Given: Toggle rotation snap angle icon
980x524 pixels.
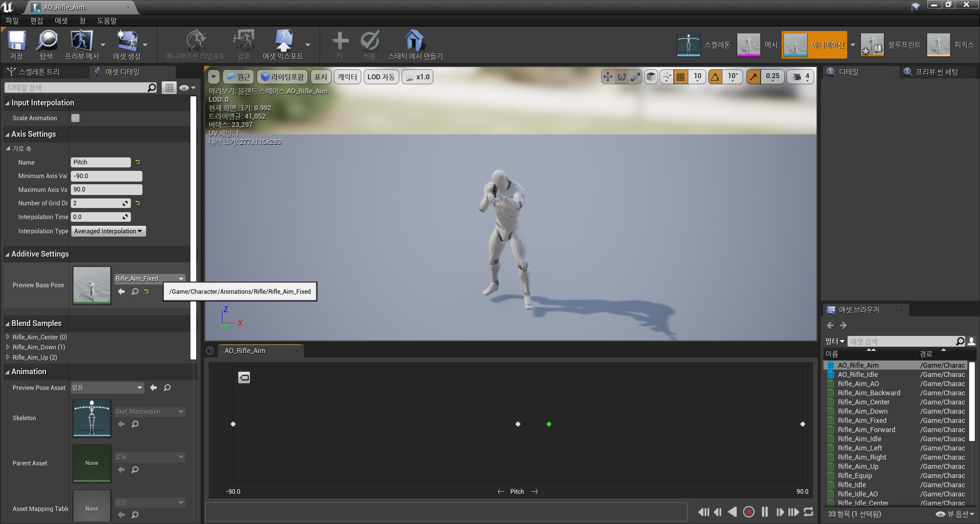Looking at the screenshot, I should click(x=715, y=77).
